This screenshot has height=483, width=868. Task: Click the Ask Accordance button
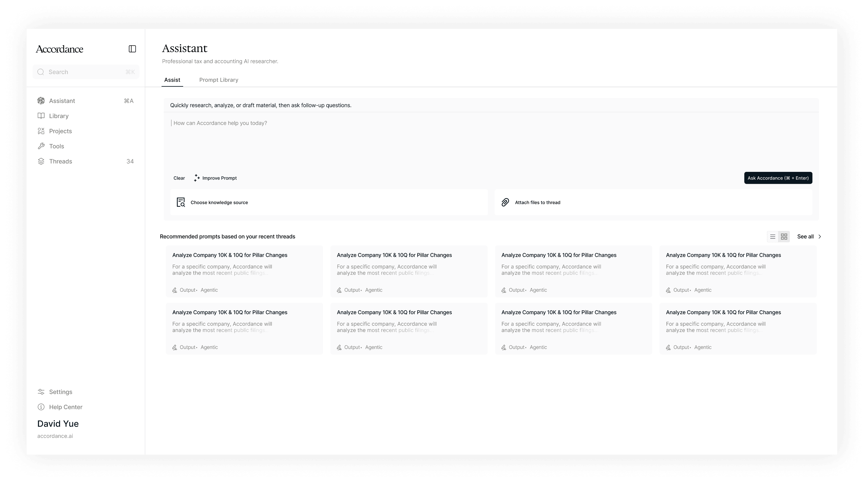coord(778,178)
